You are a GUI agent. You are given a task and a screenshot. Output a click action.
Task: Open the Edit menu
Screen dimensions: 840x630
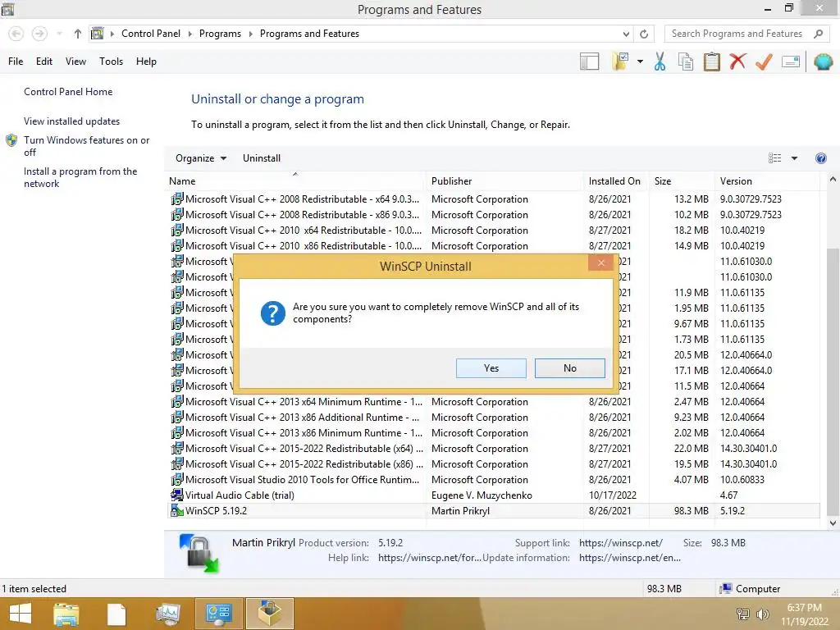pos(44,62)
